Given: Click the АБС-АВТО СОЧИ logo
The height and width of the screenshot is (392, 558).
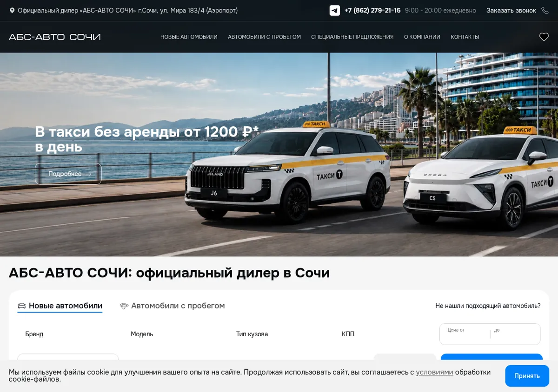Looking at the screenshot, I should (x=55, y=37).
